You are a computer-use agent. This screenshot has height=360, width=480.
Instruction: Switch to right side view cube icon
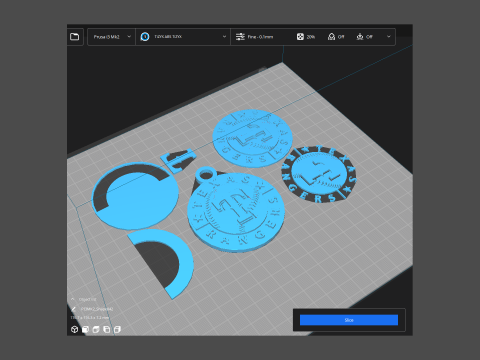pyautogui.click(x=117, y=330)
